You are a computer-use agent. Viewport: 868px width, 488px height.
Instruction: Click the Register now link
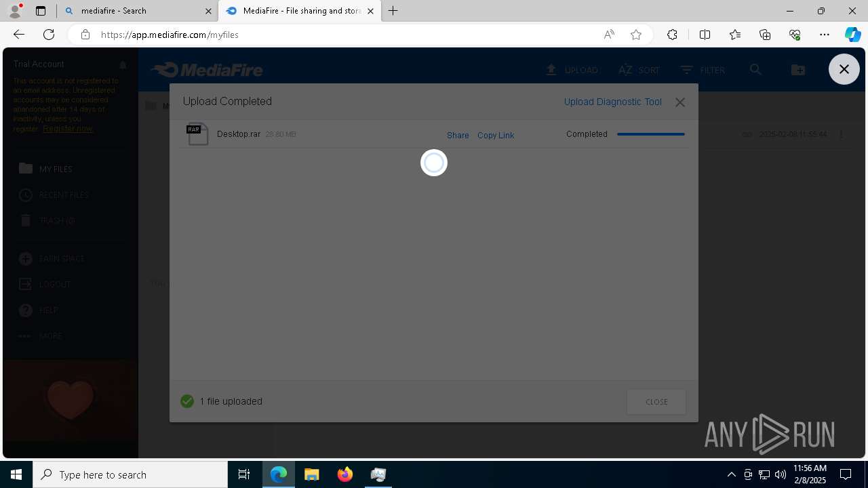tap(68, 128)
